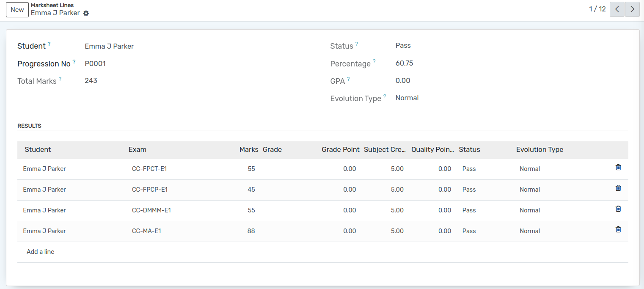This screenshot has height=289, width=644.
Task: Sort results by Grade Point column header
Action: 341,149
